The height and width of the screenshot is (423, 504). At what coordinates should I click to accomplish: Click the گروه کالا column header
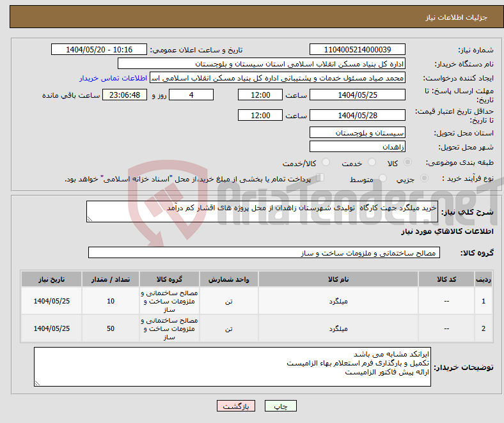[x=169, y=279]
